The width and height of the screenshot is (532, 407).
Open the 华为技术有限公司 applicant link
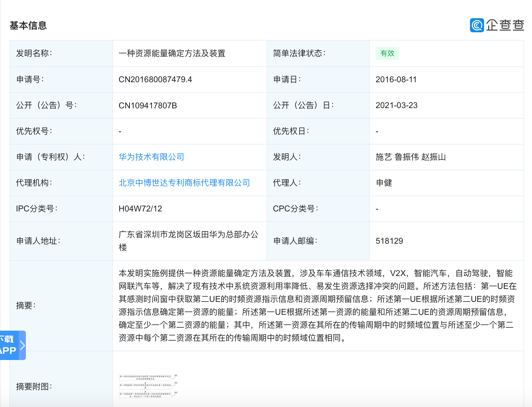point(151,157)
